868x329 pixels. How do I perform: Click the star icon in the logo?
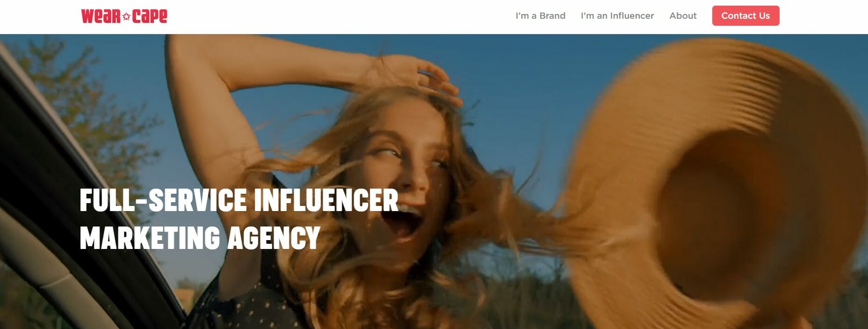[x=126, y=17]
